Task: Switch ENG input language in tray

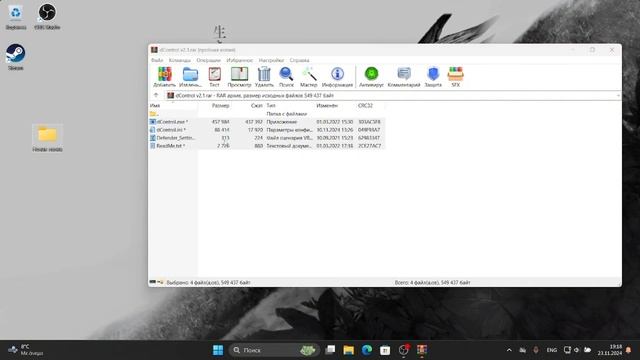Action: [x=551, y=350]
